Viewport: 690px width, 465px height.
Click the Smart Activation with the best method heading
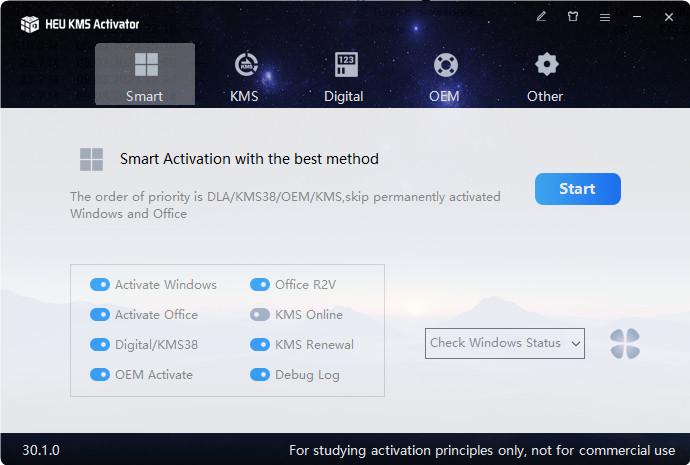point(249,159)
